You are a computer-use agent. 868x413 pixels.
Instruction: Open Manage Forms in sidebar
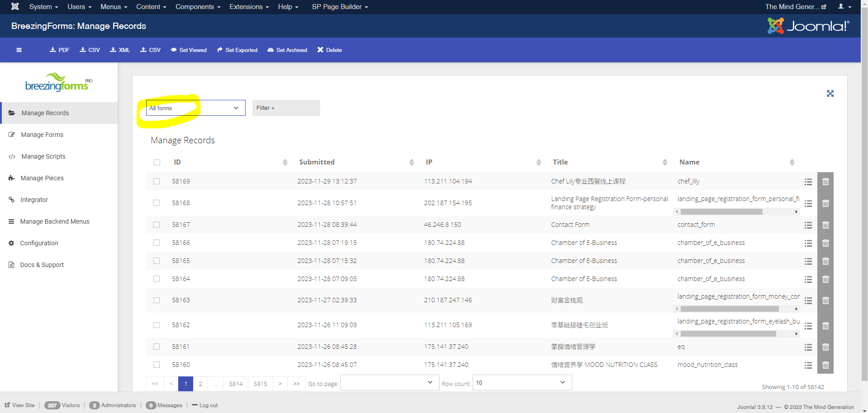tap(59, 135)
